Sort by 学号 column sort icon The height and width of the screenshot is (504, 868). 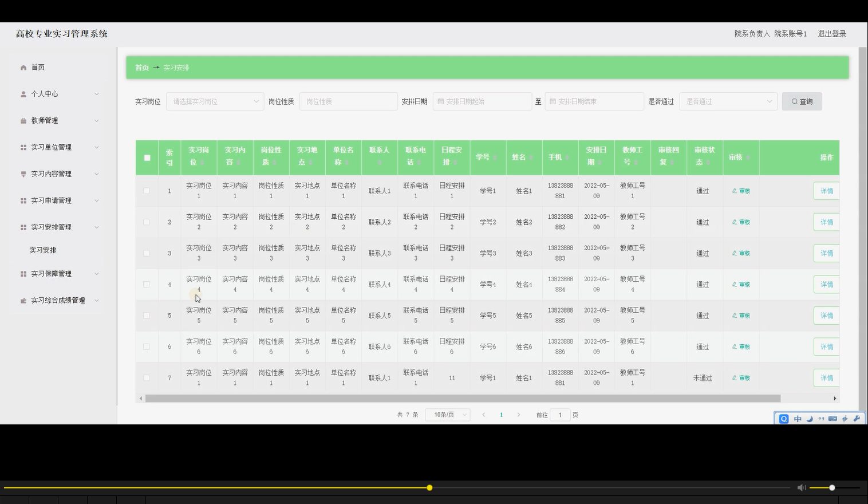495,157
